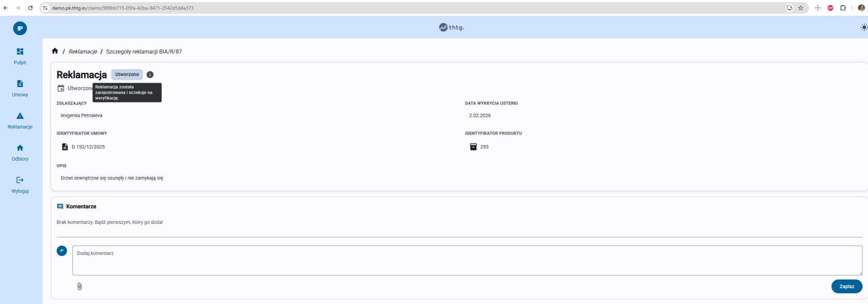Viewport: 868px width, 304px height.
Task: Bookmark this page with the star icon
Action: pyautogui.click(x=801, y=8)
